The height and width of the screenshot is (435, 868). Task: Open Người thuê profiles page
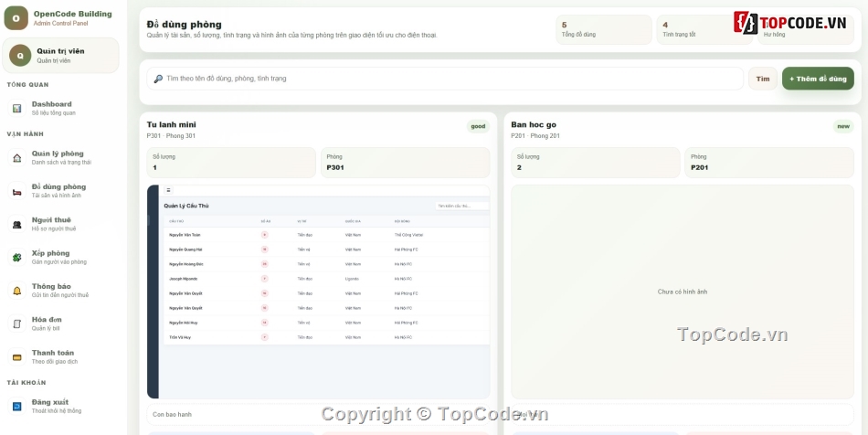pyautogui.click(x=63, y=224)
